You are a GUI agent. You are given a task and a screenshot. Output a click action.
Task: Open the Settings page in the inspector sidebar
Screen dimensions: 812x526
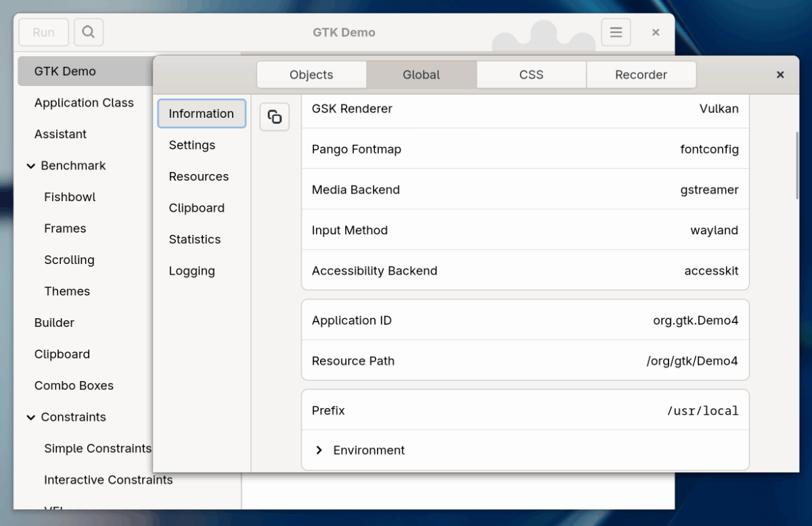192,145
